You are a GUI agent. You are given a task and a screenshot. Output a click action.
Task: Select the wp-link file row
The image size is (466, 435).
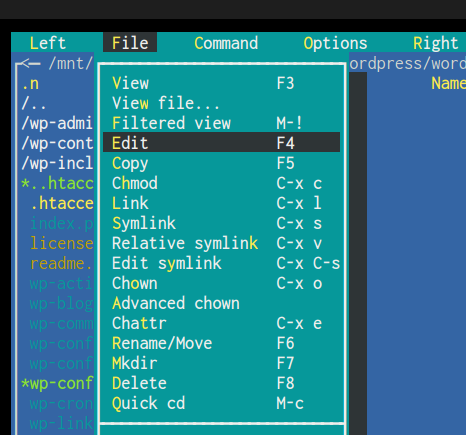[x=57, y=423]
